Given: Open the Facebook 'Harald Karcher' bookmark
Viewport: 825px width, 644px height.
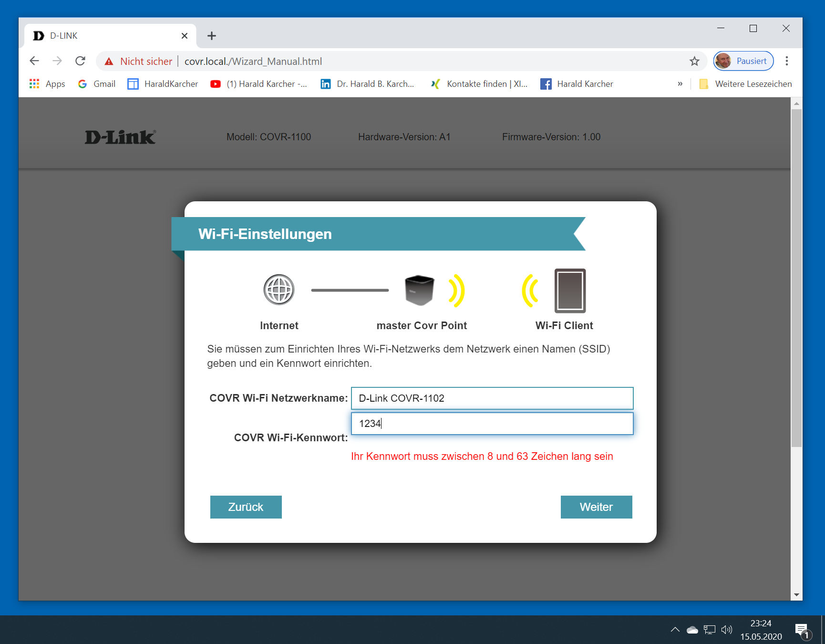Looking at the screenshot, I should (x=577, y=84).
